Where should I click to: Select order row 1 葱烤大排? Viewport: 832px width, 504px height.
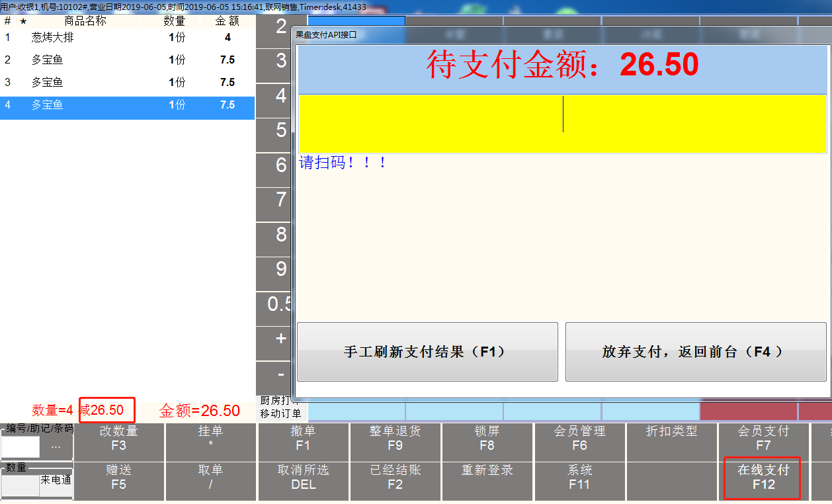point(127,38)
